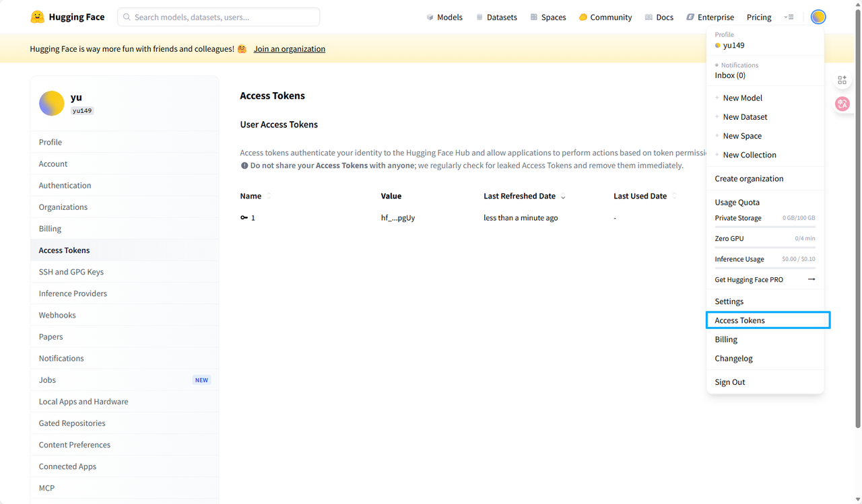Open Pricing in top navigation
This screenshot has height=504, width=862.
(759, 17)
